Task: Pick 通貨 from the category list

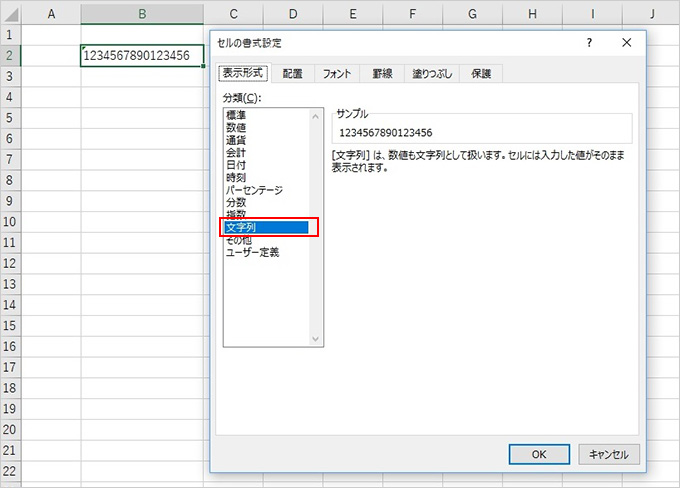Action: [x=236, y=140]
